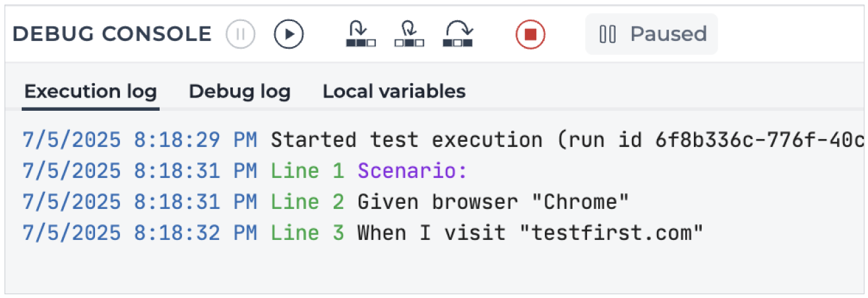Click the greyed-out pause execution icon
The image size is (868, 298).
241,34
